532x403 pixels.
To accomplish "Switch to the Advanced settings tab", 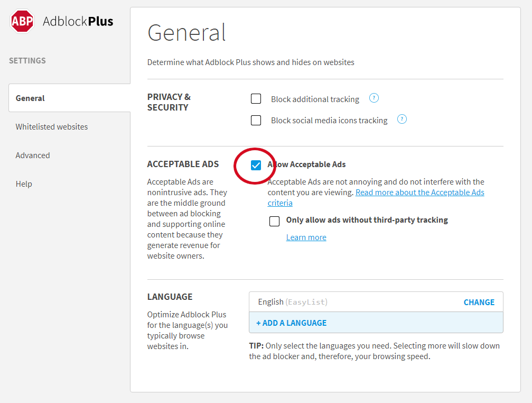I will click(x=33, y=155).
